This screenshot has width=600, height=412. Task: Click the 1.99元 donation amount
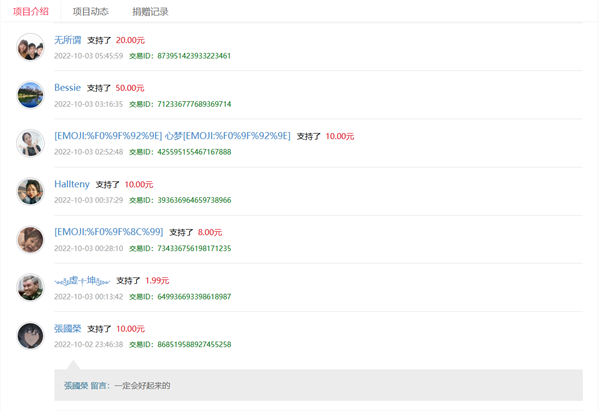(x=157, y=280)
